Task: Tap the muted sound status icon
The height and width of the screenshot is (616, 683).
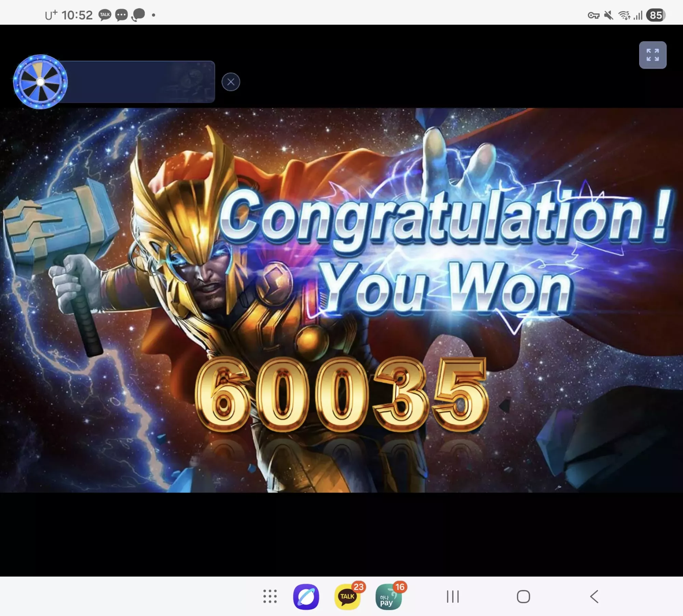Action: click(609, 15)
